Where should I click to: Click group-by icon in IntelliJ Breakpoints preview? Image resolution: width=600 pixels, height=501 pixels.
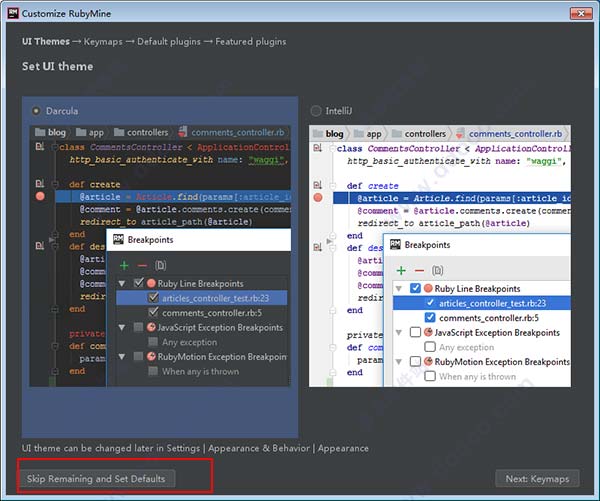click(437, 271)
